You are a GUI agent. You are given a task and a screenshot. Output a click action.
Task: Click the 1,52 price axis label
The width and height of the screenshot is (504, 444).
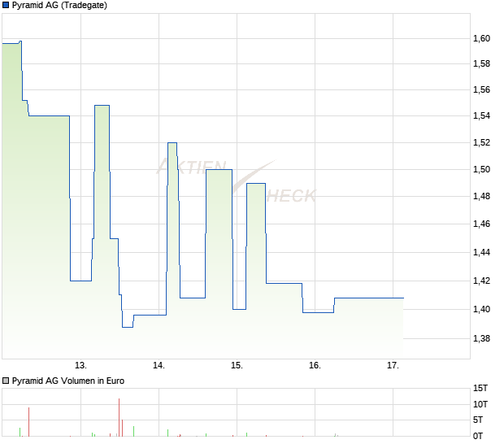(481, 142)
